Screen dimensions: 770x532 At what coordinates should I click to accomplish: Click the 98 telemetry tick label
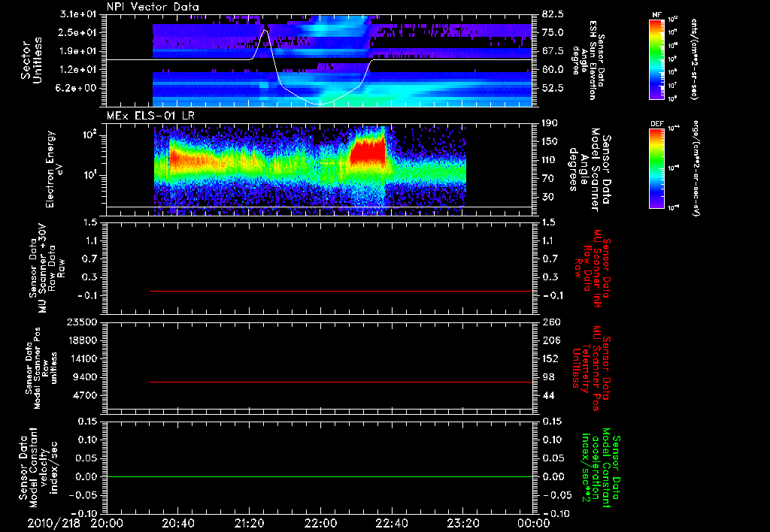pos(548,377)
